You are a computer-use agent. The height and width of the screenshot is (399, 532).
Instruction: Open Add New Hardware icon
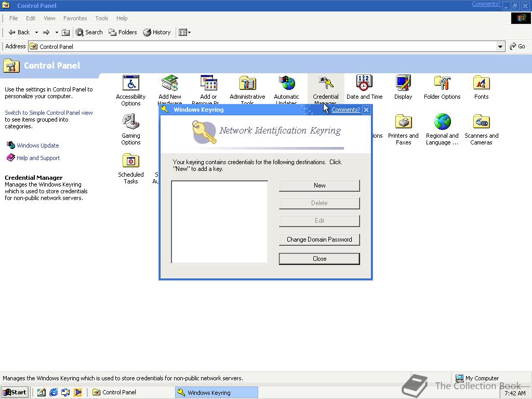point(170,83)
